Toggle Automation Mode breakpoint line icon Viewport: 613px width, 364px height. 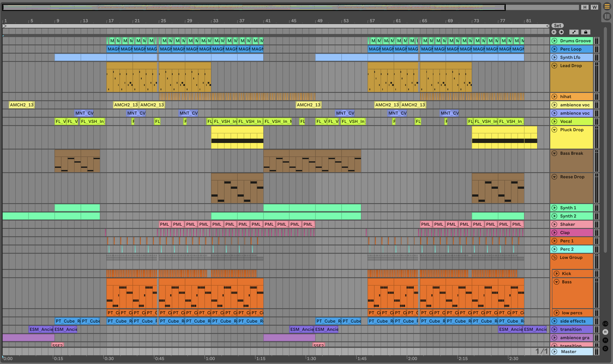pos(574,32)
